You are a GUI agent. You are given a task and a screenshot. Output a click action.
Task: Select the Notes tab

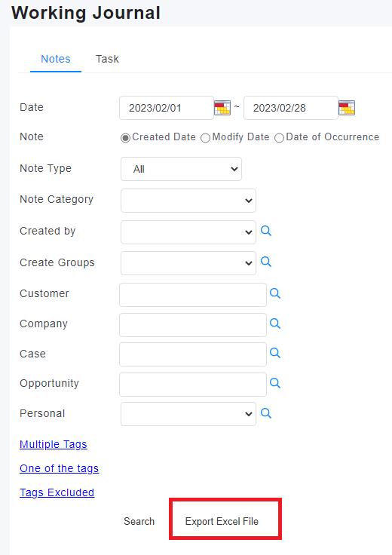(56, 59)
